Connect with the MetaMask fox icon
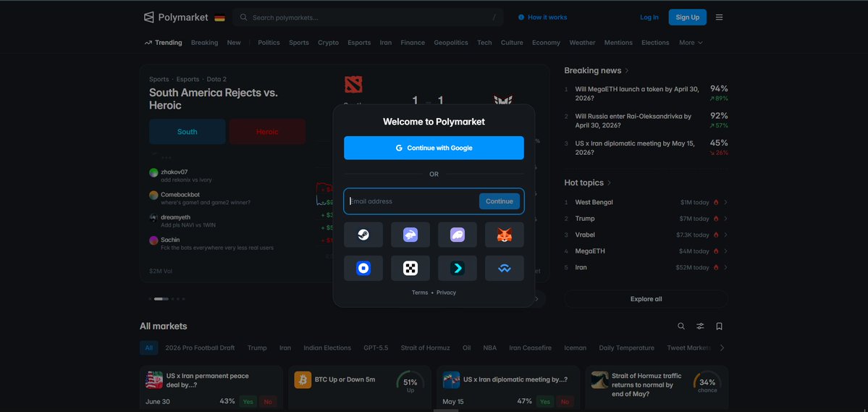This screenshot has height=412, width=868. tap(505, 235)
